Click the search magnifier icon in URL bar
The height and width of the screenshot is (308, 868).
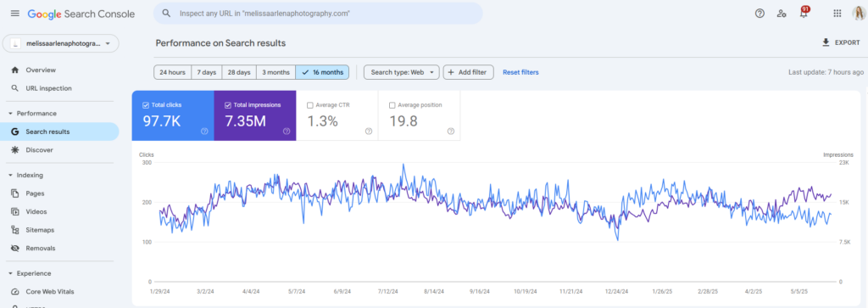(x=166, y=14)
